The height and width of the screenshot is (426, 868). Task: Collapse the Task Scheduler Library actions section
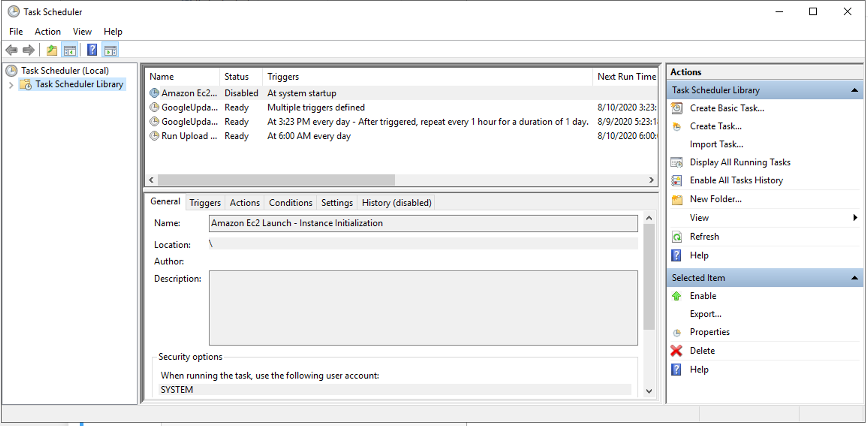854,90
